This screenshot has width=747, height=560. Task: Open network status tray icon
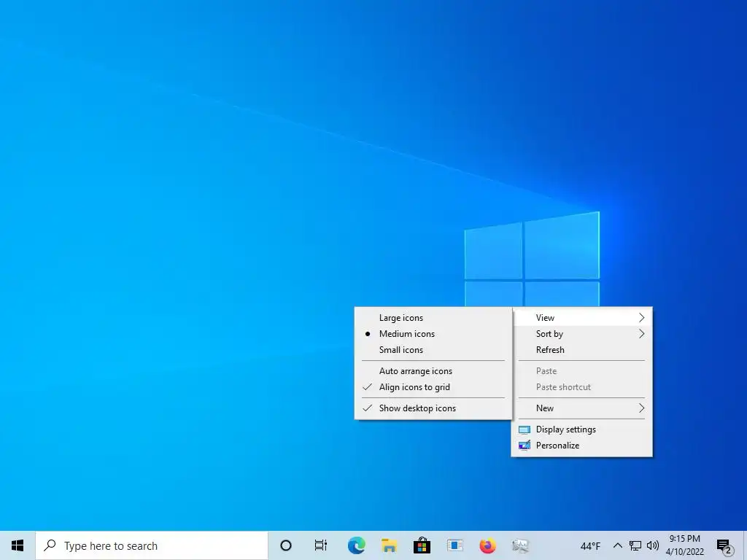[x=635, y=545]
